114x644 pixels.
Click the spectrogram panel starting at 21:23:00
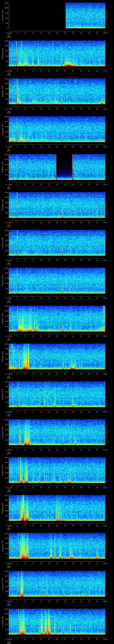(x=57, y=546)
